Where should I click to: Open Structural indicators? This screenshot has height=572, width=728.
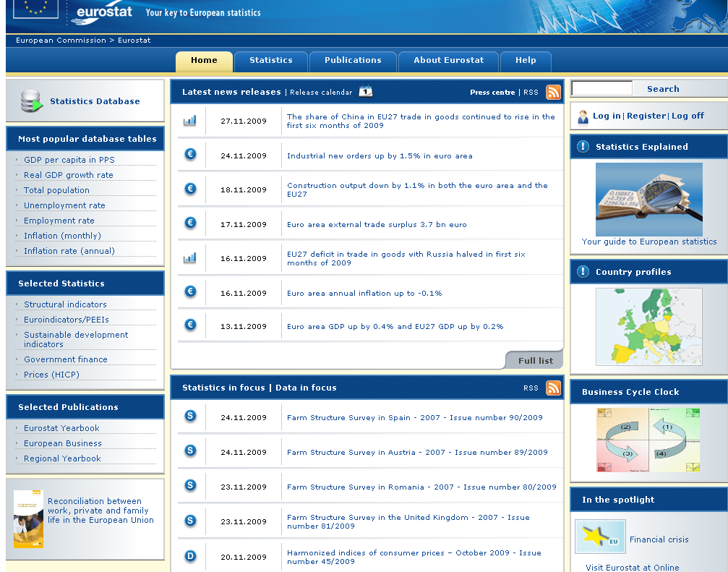pos(66,304)
